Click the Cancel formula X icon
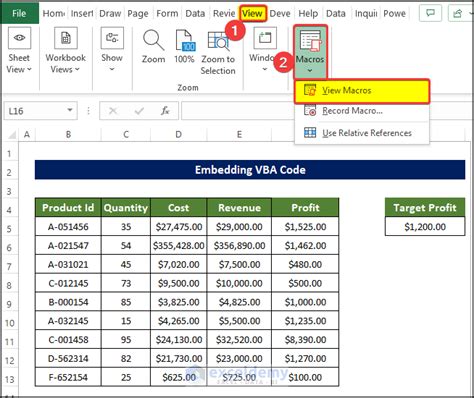This screenshot has height=398, width=474. (x=113, y=111)
